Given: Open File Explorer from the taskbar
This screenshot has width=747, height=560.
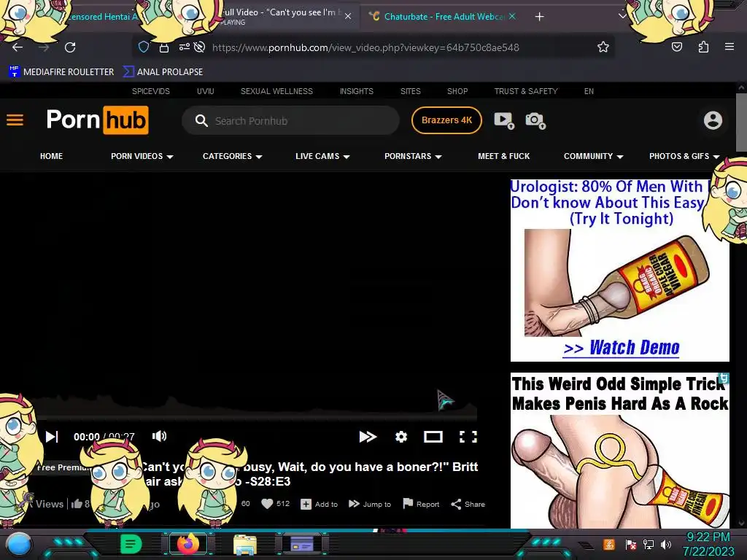Looking at the screenshot, I should click(245, 545).
